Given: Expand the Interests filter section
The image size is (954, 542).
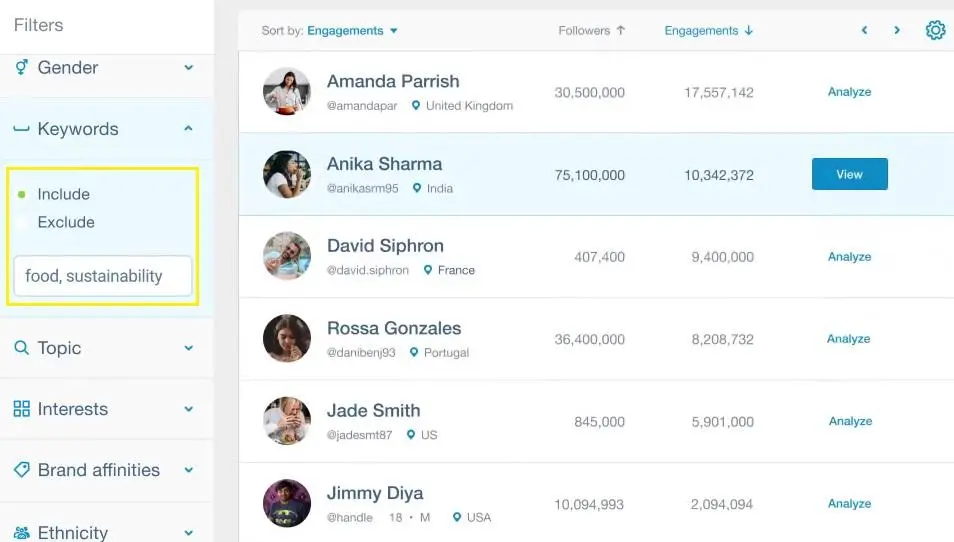Looking at the screenshot, I should click(x=188, y=409).
